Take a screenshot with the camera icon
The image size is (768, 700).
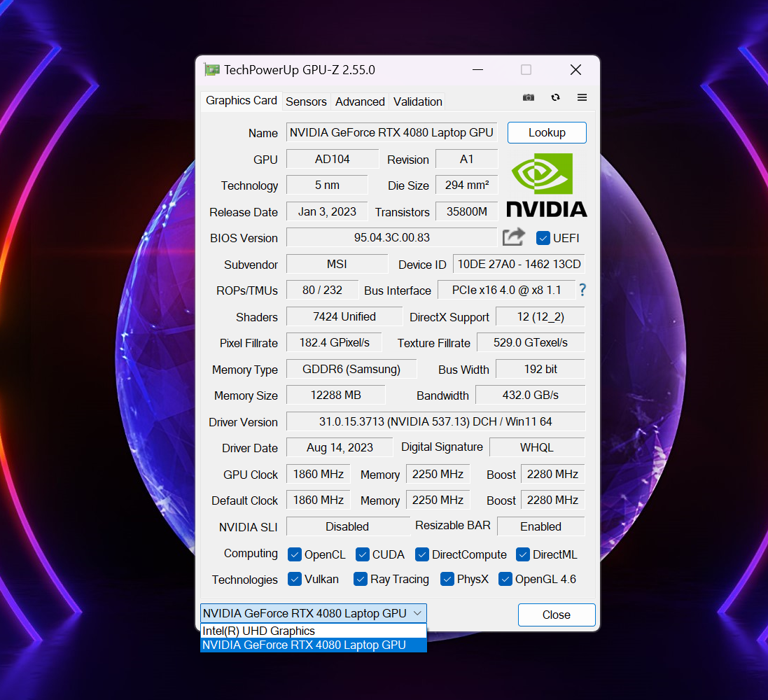[x=528, y=97]
